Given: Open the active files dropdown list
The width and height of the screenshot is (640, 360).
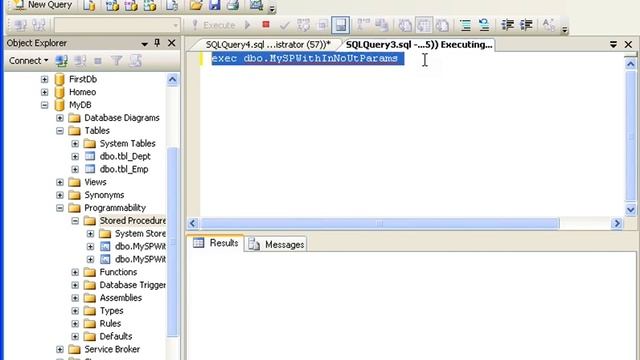Looking at the screenshot, I should coord(613,44).
